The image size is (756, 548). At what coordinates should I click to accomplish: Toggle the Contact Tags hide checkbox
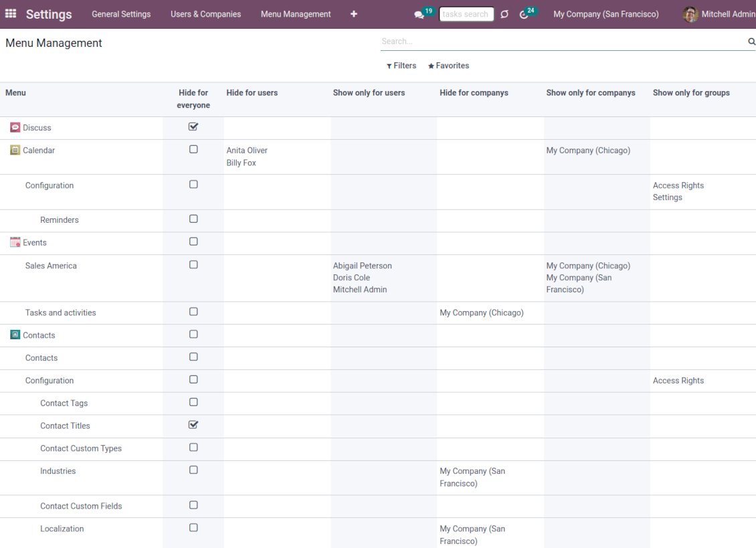193,402
